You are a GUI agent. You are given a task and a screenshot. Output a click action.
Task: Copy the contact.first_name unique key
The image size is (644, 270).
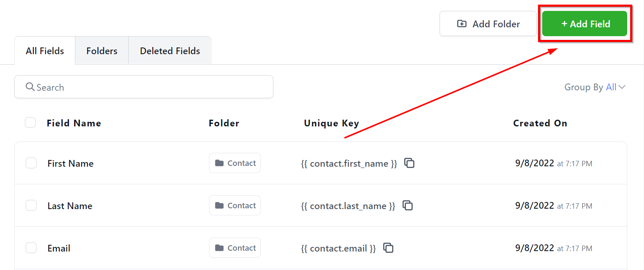[409, 163]
